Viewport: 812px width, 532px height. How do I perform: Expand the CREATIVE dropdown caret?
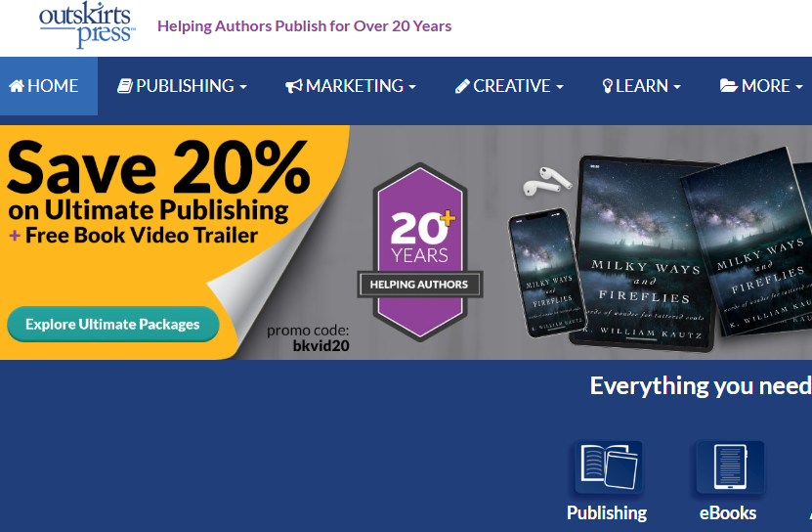coord(559,87)
